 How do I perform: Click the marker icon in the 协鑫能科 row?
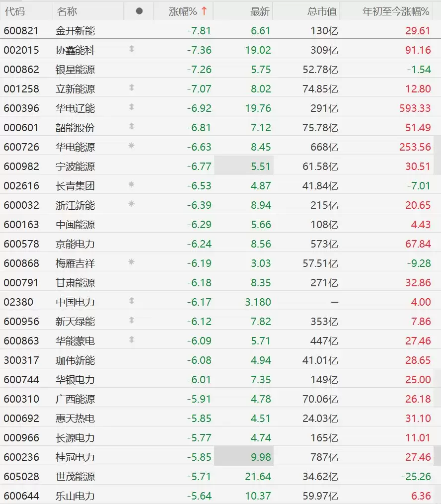(132, 49)
